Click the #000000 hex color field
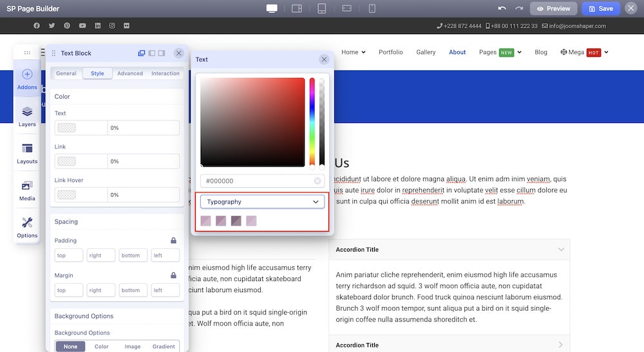644x352 pixels. (256, 181)
